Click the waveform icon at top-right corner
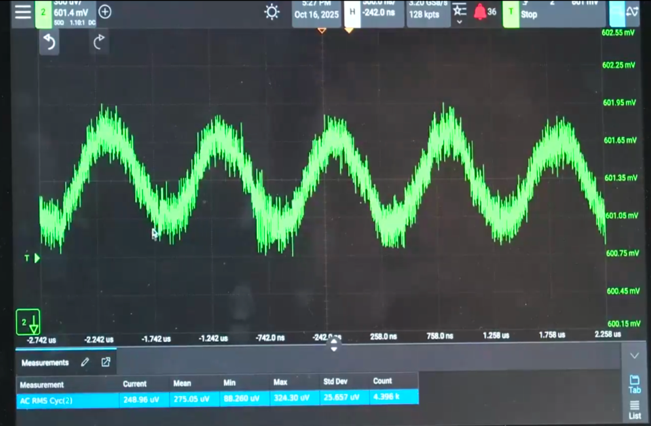This screenshot has height=426, width=651. coord(633,12)
